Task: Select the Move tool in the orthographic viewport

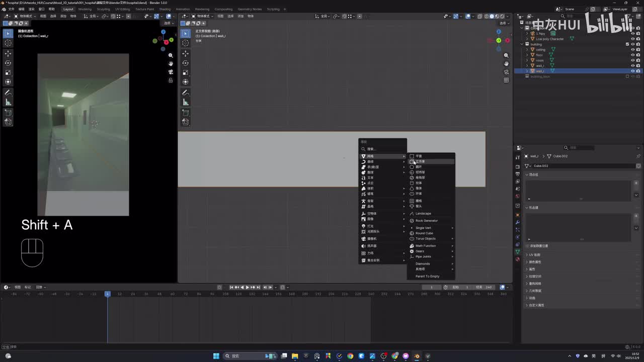Action: tap(186, 53)
